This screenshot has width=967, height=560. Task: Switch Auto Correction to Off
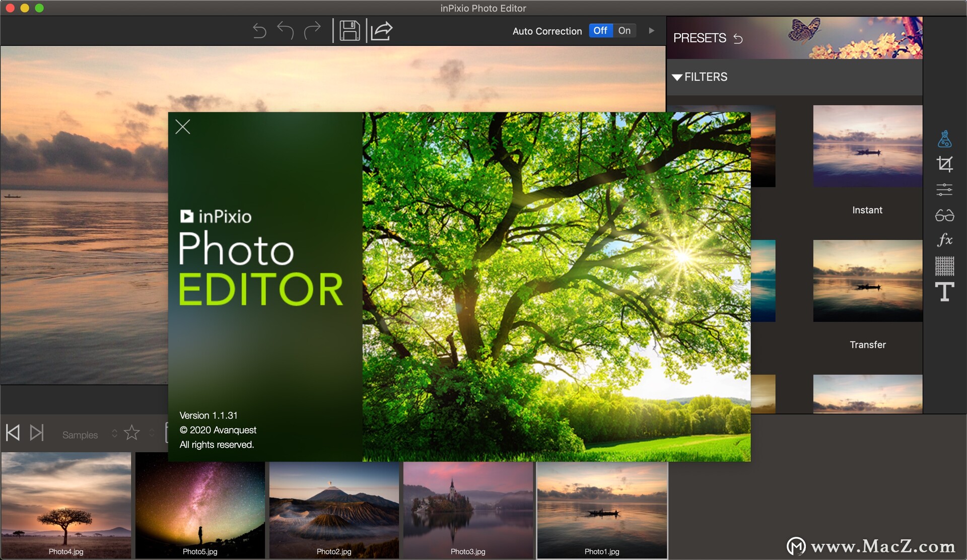(600, 31)
